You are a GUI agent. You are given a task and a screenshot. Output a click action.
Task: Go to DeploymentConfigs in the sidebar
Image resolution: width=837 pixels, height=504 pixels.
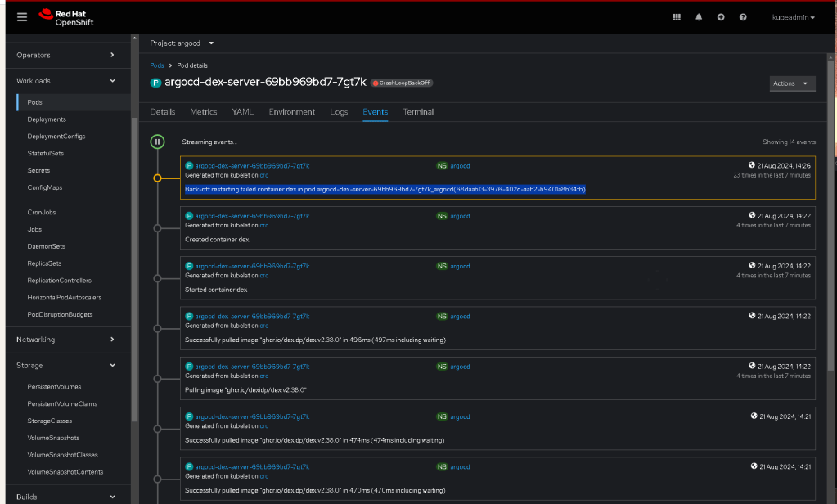point(56,136)
